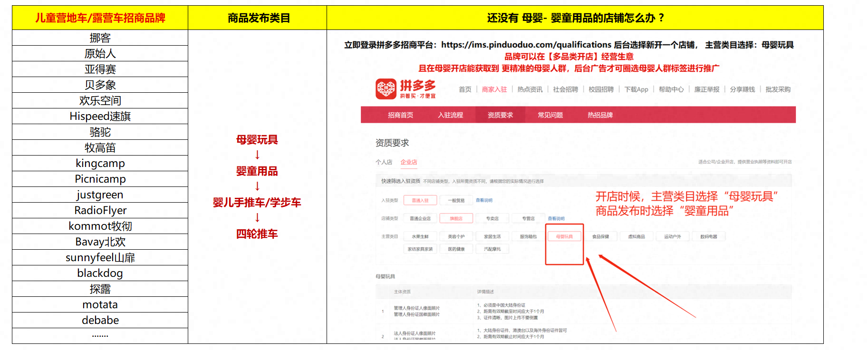The width and height of the screenshot is (868, 352).
Task: Click the ims.pinduoduo.com/qualifications URL text
Action: pos(526,45)
